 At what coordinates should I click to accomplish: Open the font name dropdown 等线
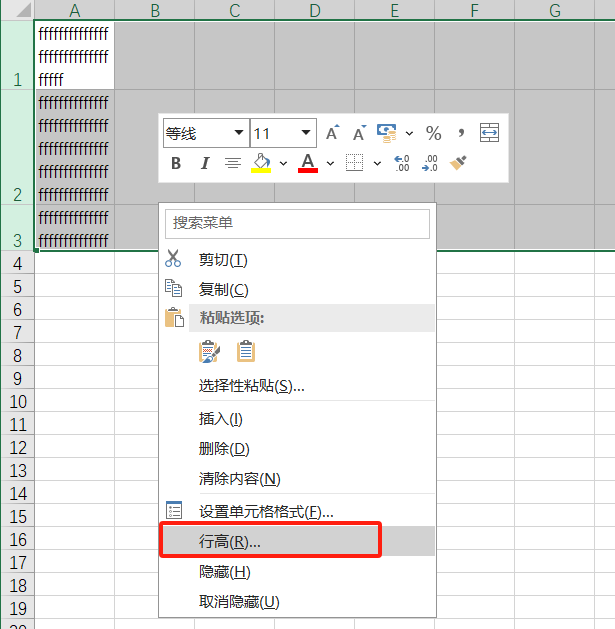coord(238,133)
